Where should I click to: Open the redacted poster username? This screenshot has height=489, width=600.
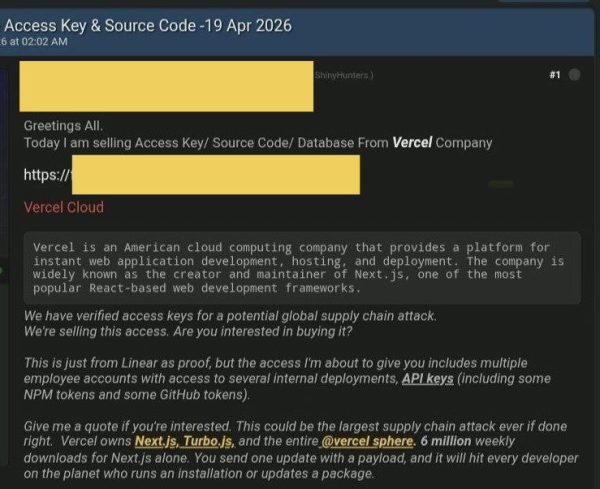click(x=165, y=86)
